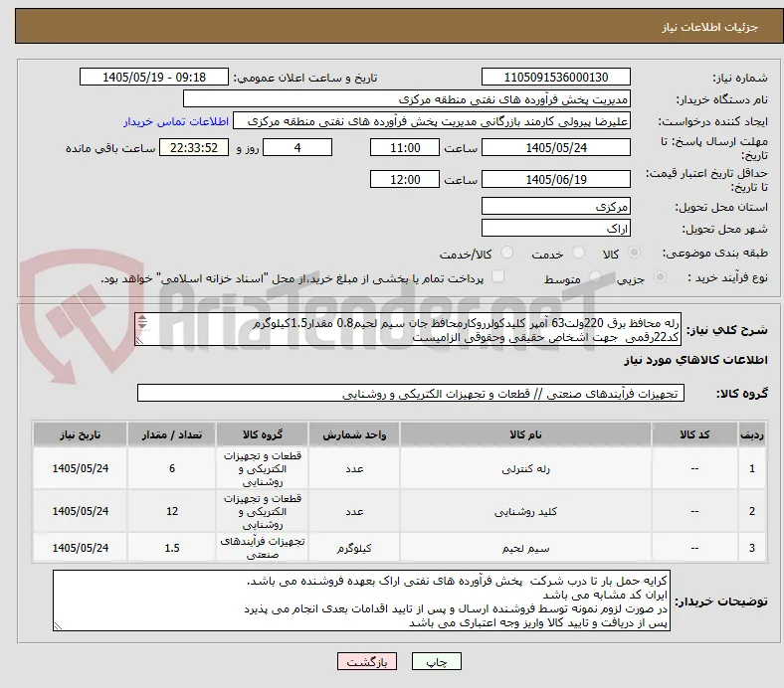Screen dimensions: 784x688
Task: Click the announcement date field 1405/05/19 - 09:18
Action: click(154, 78)
